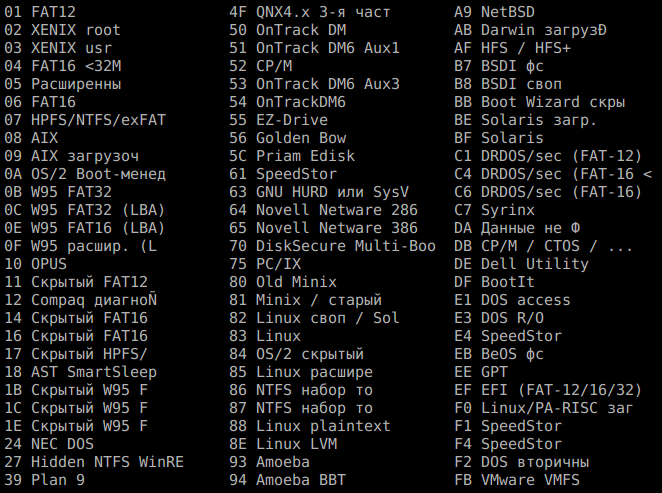
Task: Click the 8E Linux LVM line
Action: [283, 444]
